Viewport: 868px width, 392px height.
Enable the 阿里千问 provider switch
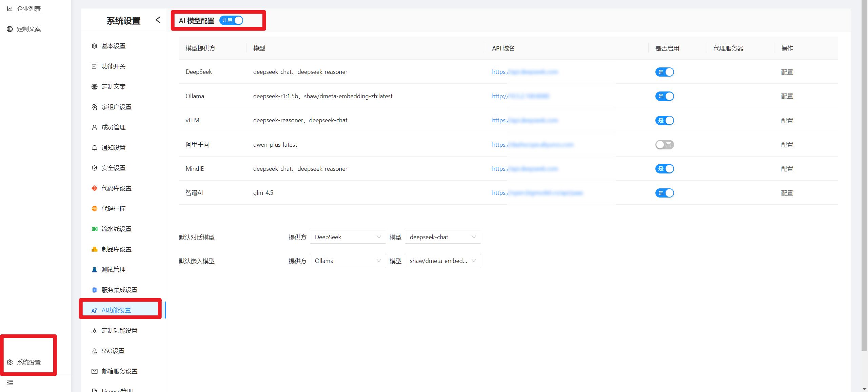pyautogui.click(x=664, y=145)
